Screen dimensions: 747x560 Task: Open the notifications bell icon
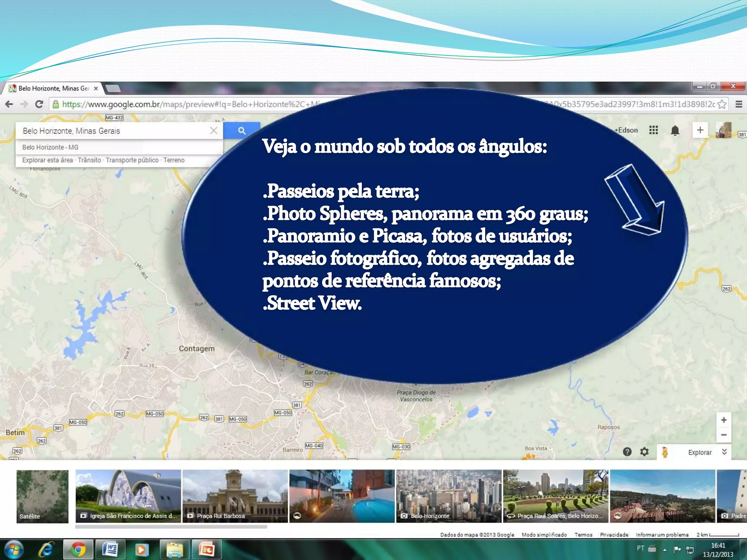tap(675, 130)
